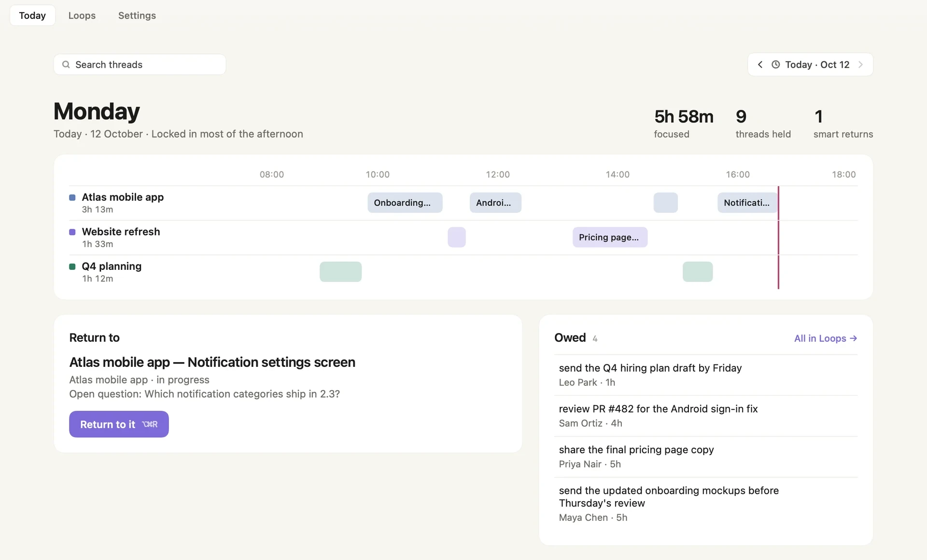This screenshot has width=927, height=560.
Task: Click the Notification settings screen heading
Action: (212, 362)
